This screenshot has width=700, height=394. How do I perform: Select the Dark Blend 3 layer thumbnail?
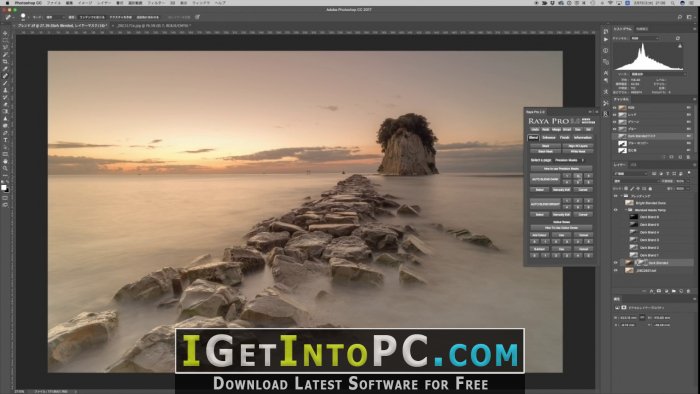(633, 239)
